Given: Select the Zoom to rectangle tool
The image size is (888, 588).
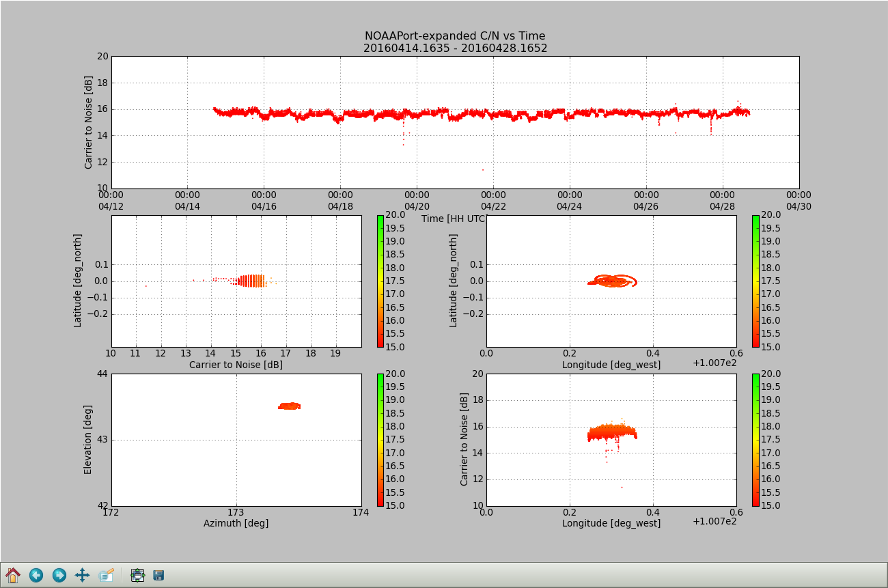Looking at the screenshot, I should click(x=106, y=575).
